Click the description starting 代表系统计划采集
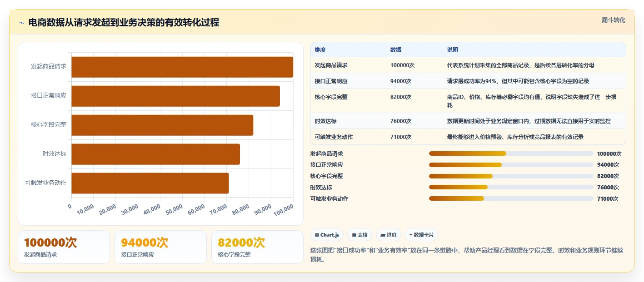644x282 pixels. tap(521, 65)
